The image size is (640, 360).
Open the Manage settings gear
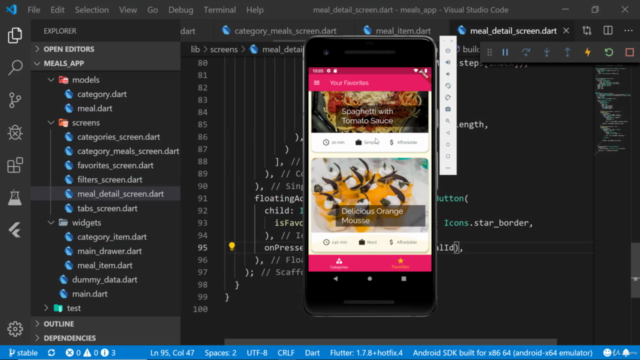click(15, 329)
